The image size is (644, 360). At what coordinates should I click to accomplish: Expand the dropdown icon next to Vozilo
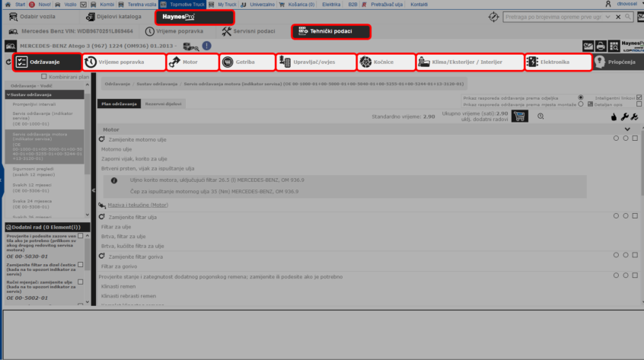tap(84, 4)
